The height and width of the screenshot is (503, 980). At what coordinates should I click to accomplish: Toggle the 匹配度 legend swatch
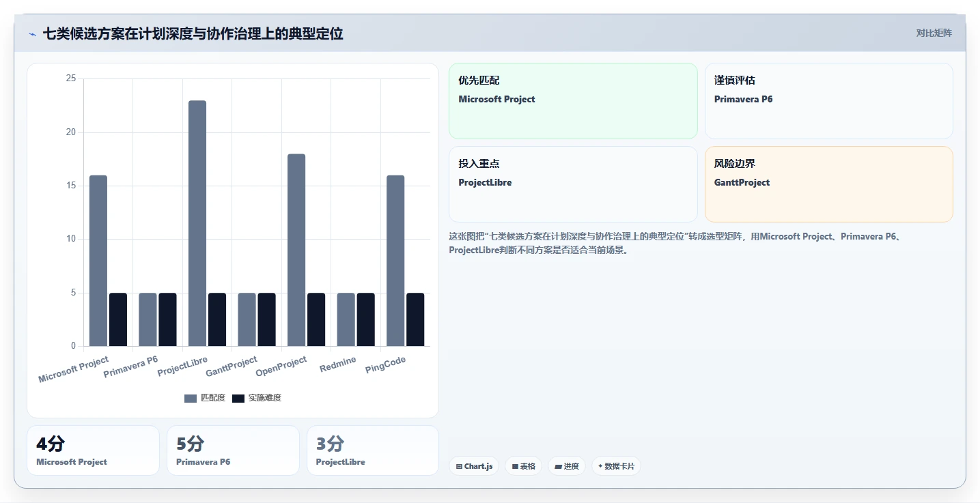pos(191,398)
